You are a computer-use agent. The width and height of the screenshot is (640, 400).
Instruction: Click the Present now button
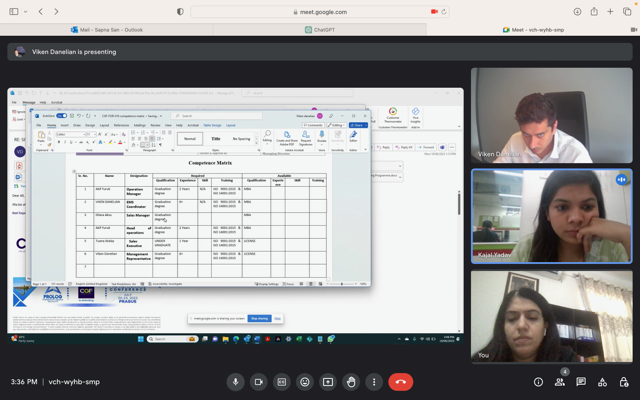pyautogui.click(x=328, y=382)
